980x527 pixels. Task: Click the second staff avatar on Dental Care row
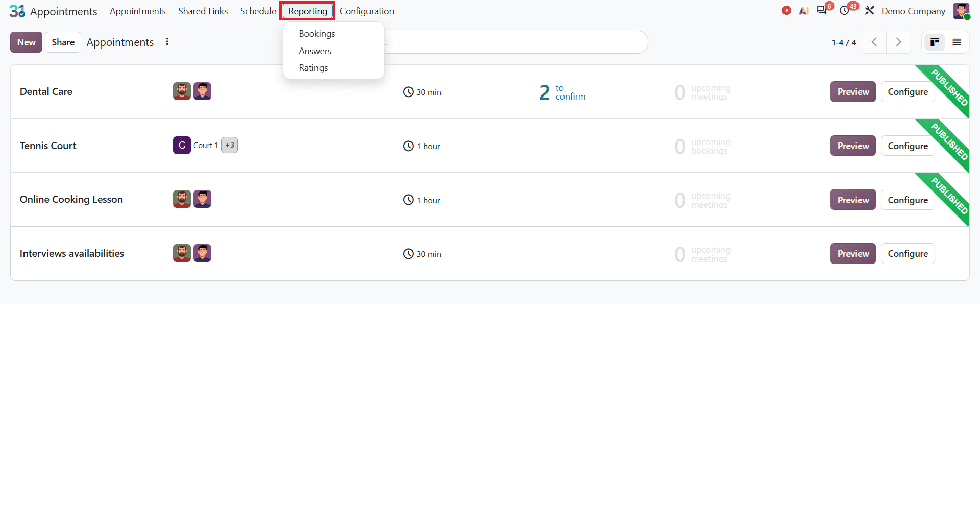click(202, 91)
